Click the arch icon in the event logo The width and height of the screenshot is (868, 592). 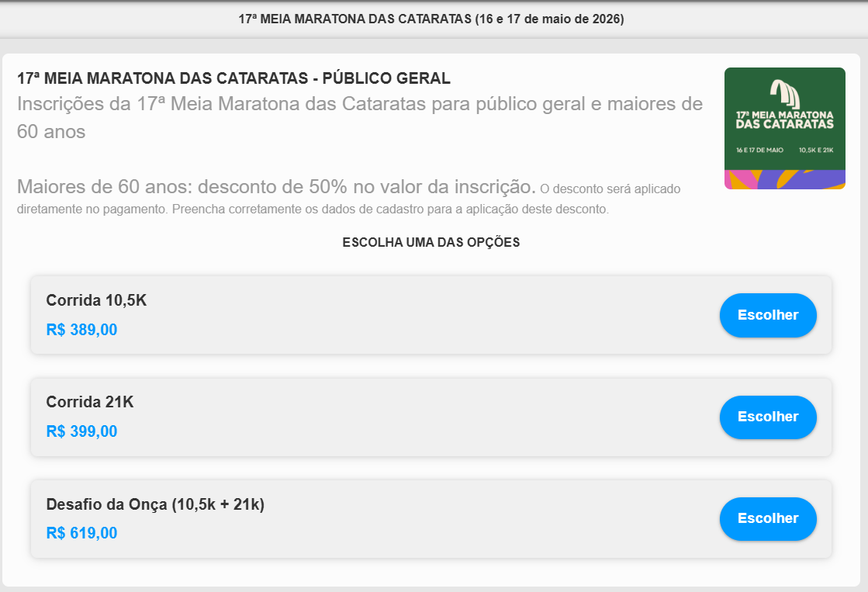point(784,94)
